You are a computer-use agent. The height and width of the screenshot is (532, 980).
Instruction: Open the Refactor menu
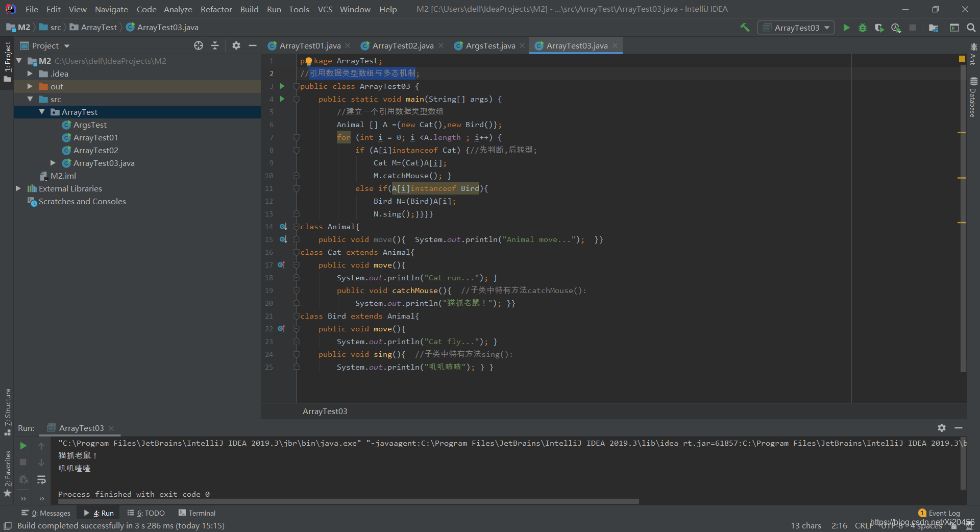coord(216,9)
